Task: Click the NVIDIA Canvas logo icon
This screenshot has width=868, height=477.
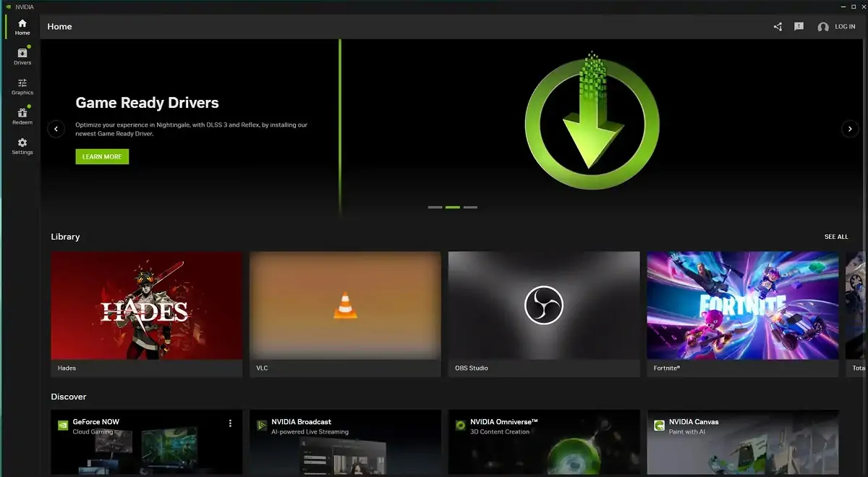Action: pyautogui.click(x=659, y=426)
